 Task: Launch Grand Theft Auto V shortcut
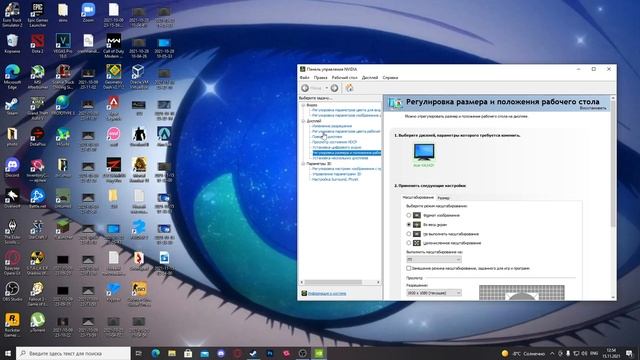[38, 108]
